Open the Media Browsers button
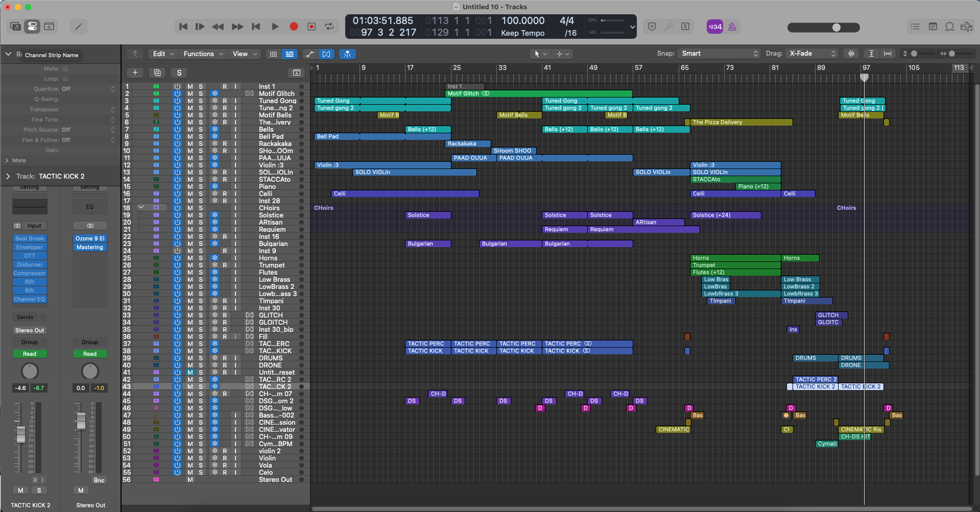The image size is (980, 512). click(966, 27)
